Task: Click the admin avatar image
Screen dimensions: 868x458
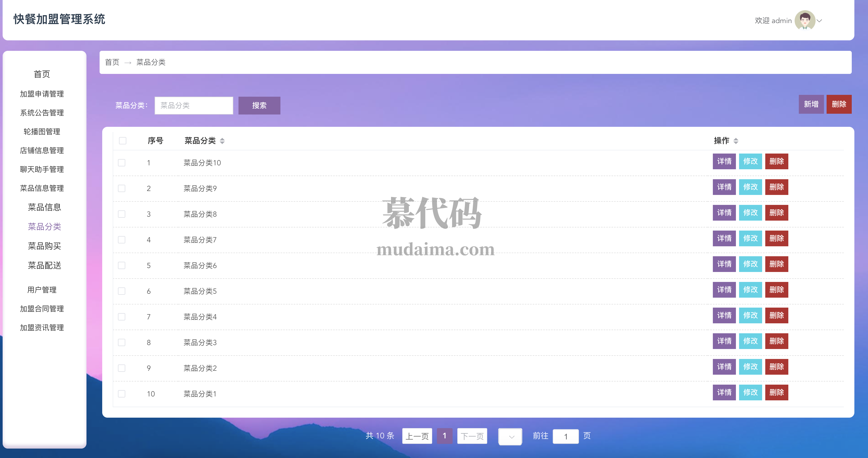Action: click(805, 20)
